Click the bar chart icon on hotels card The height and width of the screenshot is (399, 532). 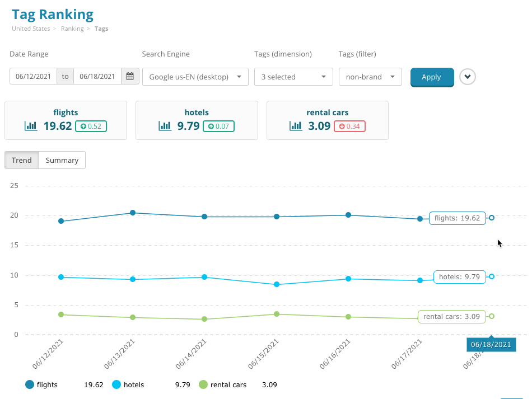(165, 126)
